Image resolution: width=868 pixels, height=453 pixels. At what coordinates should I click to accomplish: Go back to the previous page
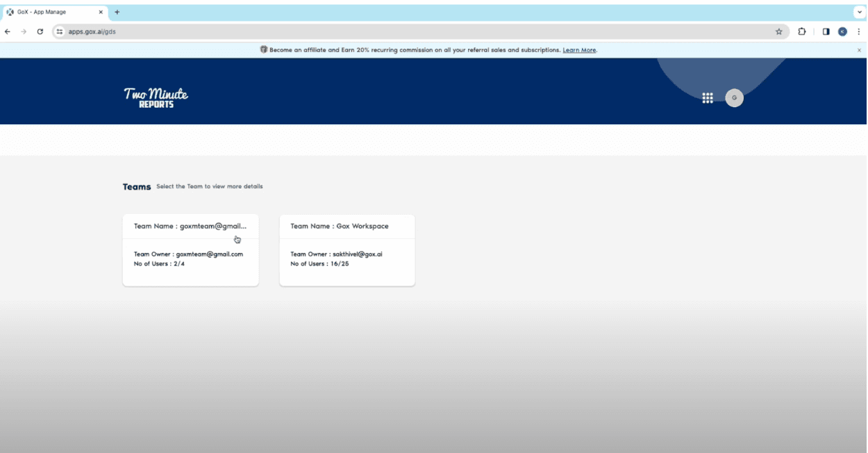[x=8, y=31]
